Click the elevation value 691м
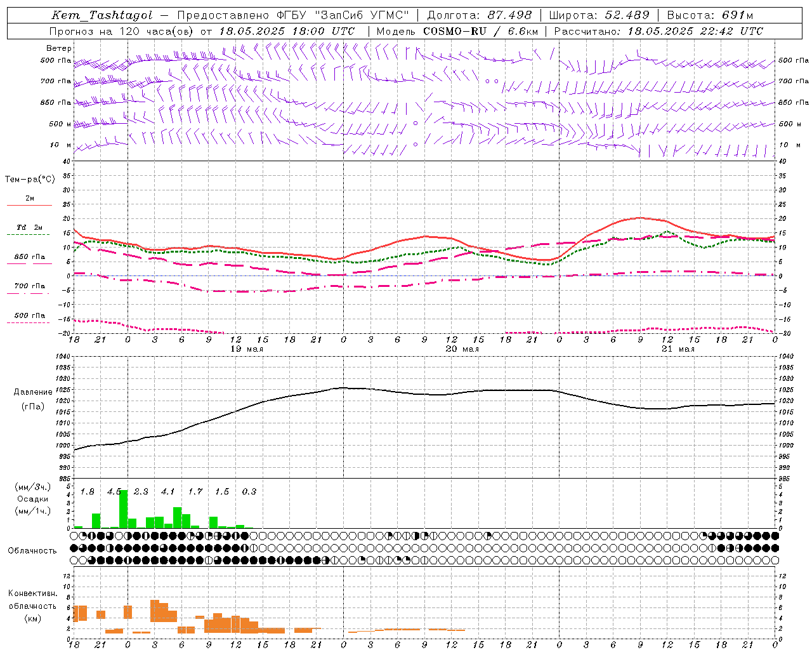 click(737, 15)
